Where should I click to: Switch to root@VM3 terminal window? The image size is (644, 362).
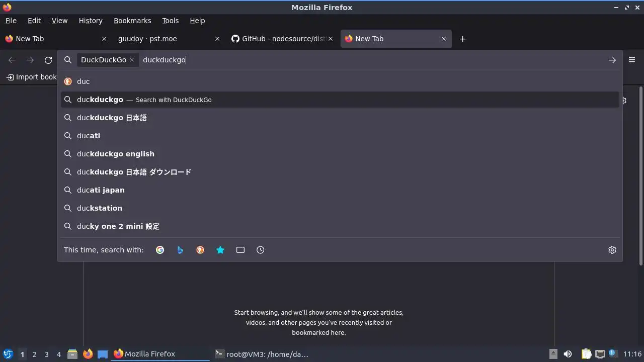tap(262, 354)
